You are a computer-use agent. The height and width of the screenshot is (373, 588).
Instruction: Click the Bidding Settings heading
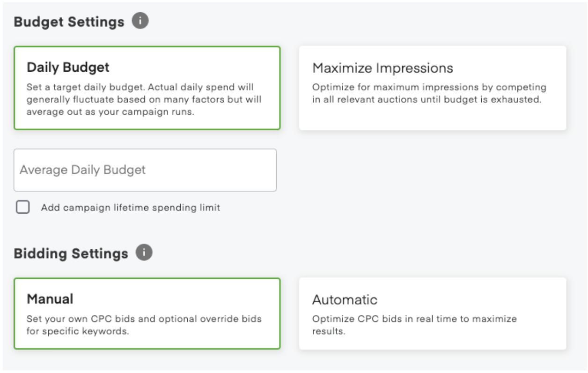click(x=71, y=254)
